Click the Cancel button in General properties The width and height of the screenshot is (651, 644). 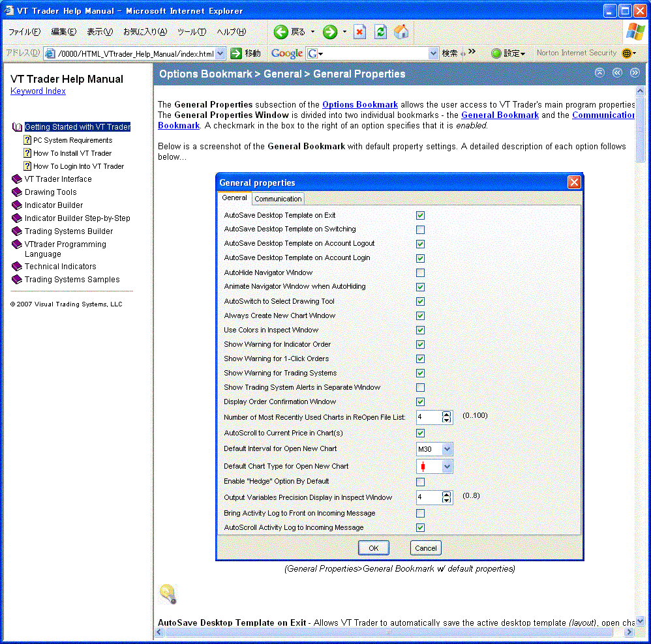coord(425,548)
